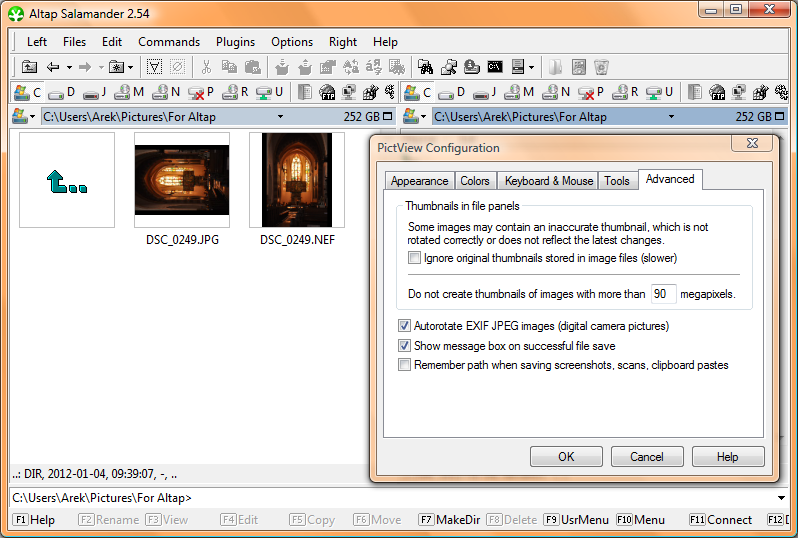Viewport: 798px width, 538px height.
Task: Uncheck Autorotate EXIF JPEG images
Action: click(405, 326)
